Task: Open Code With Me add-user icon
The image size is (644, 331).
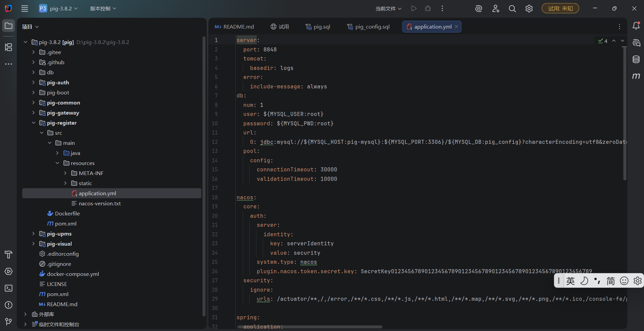Action: 496,8
